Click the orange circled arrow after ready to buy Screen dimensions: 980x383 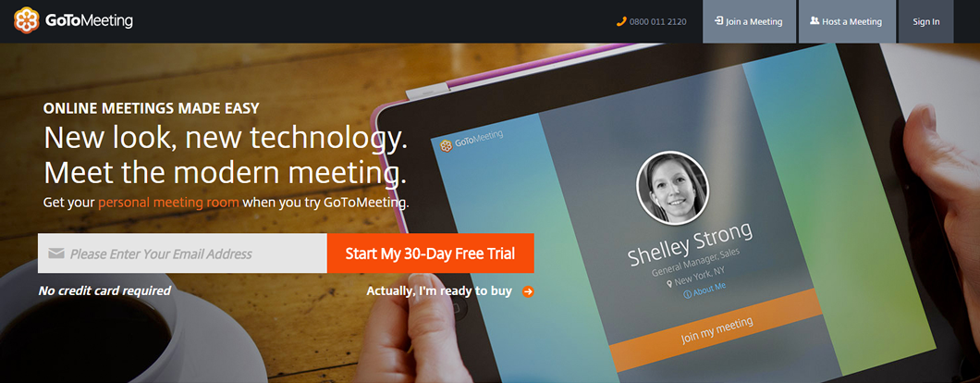click(x=528, y=291)
